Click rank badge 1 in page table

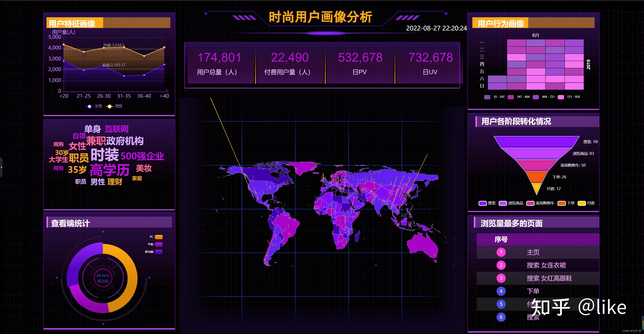[501, 252]
